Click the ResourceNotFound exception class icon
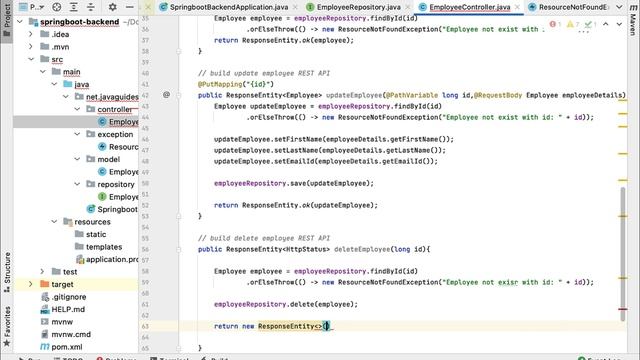 point(102,147)
